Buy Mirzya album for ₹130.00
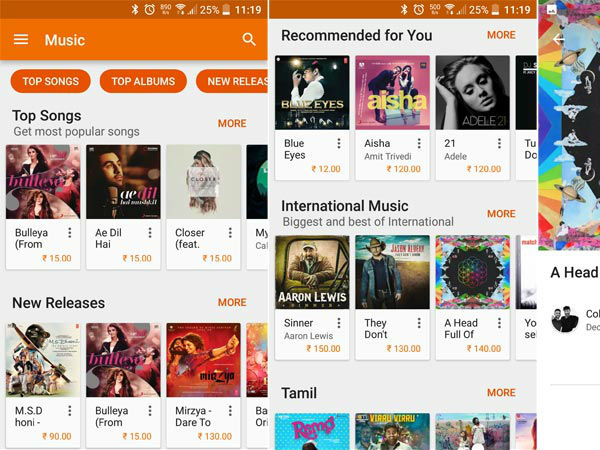This screenshot has width=600, height=450. (215, 436)
